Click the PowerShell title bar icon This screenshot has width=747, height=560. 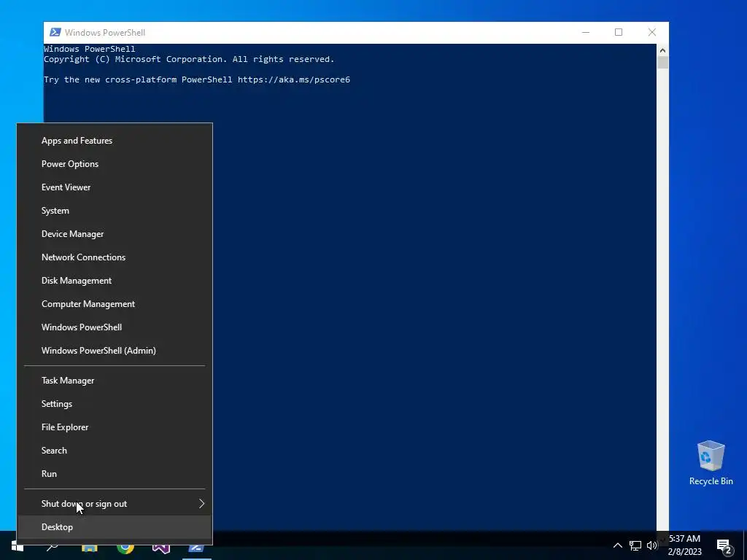[x=55, y=32]
